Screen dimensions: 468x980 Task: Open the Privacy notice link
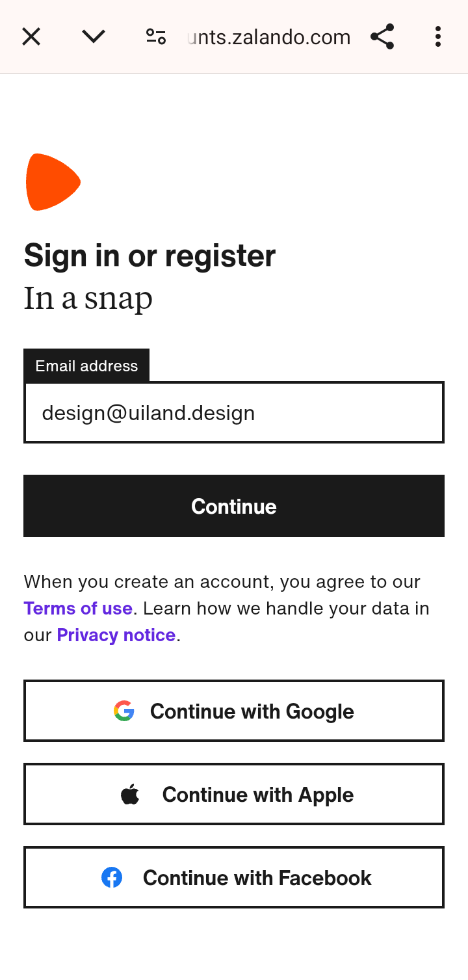pyautogui.click(x=116, y=635)
